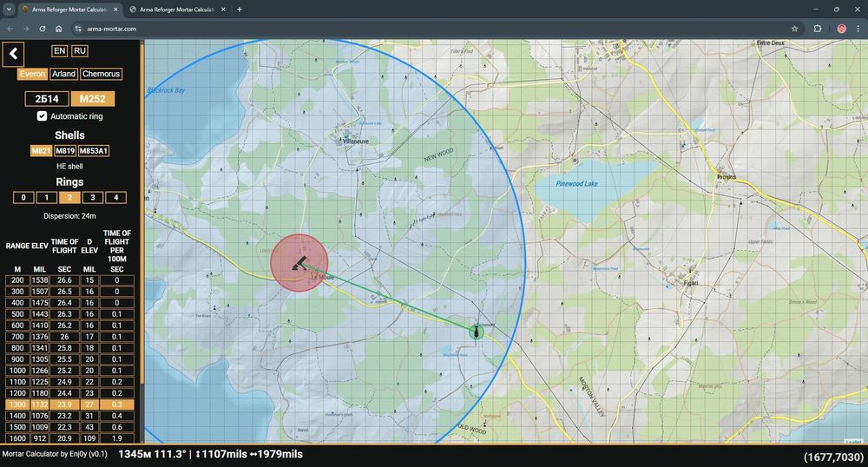The height and width of the screenshot is (467, 868).
Task: Select ring charge 4
Action: pyautogui.click(x=115, y=198)
